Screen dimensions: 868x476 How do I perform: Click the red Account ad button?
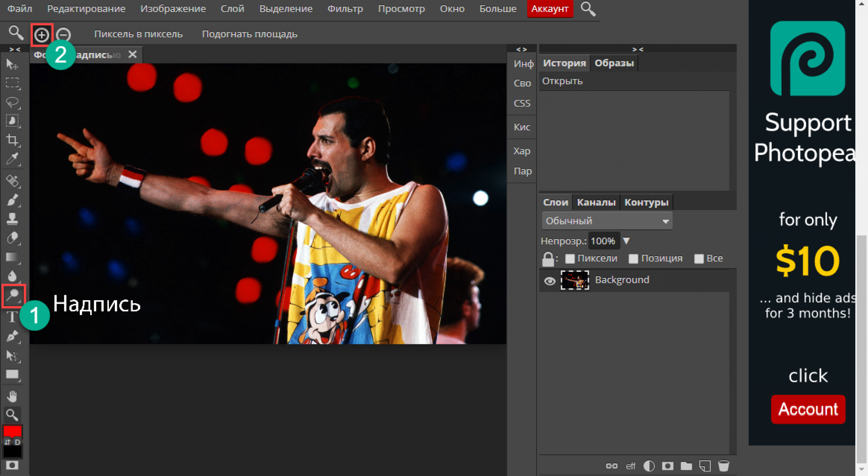tap(808, 409)
